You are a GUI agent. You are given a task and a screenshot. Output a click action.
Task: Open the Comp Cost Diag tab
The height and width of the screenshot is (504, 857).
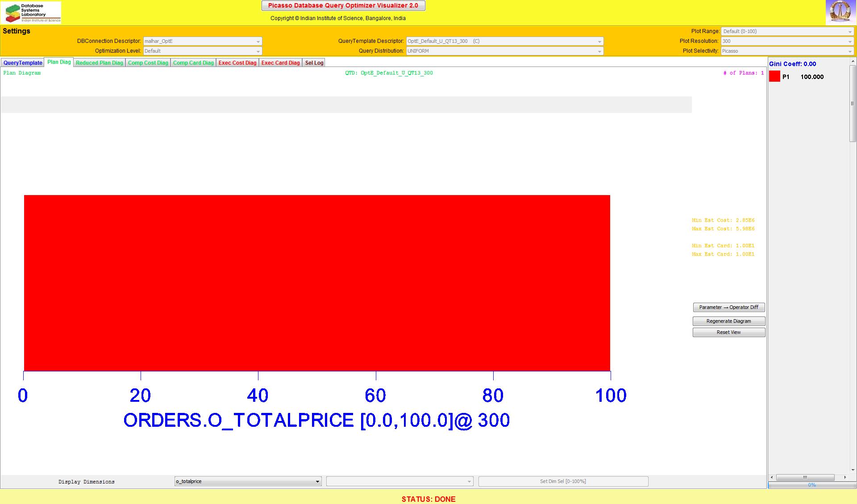pyautogui.click(x=148, y=63)
